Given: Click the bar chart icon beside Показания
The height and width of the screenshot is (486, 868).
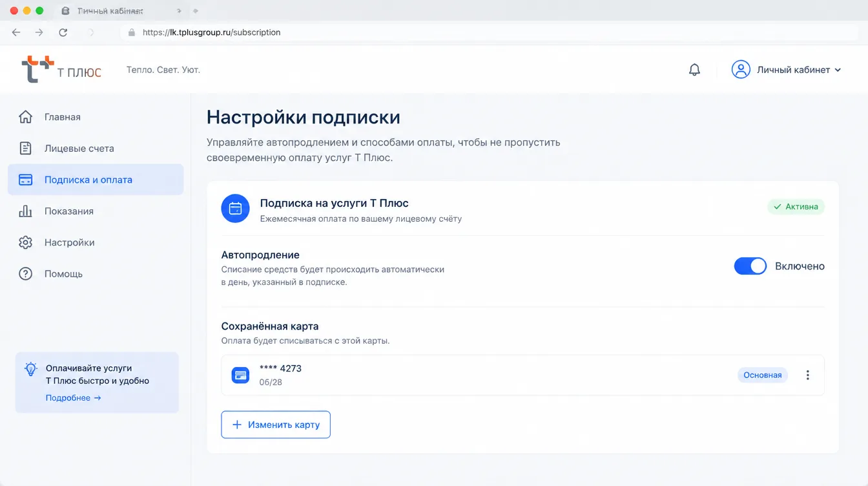Looking at the screenshot, I should [25, 211].
